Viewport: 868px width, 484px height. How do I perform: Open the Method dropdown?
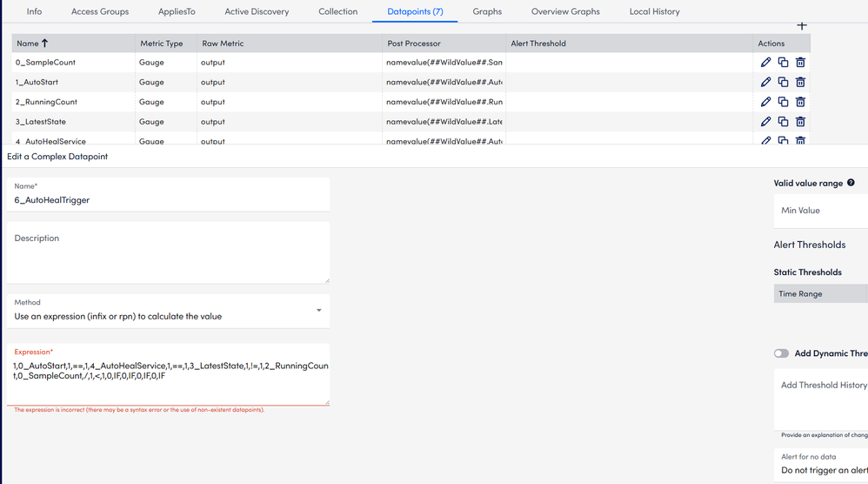click(x=168, y=311)
